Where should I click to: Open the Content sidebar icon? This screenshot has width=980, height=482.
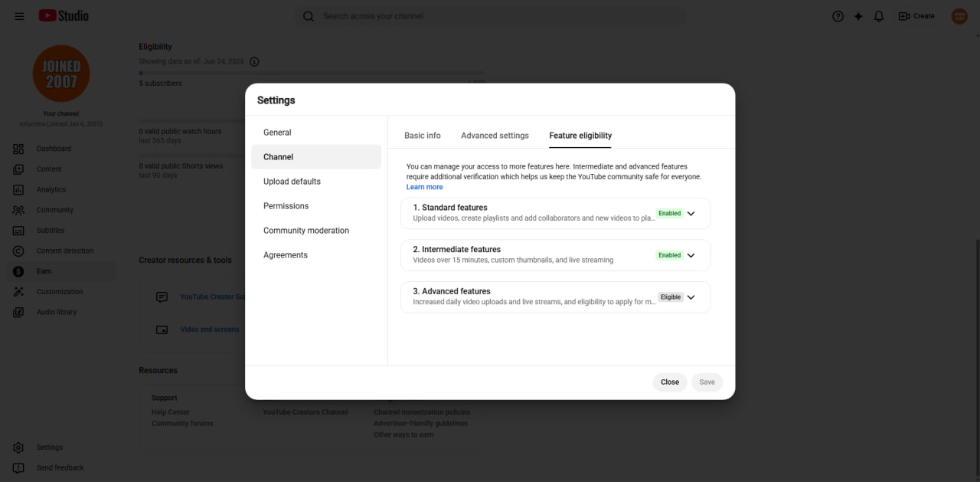18,169
